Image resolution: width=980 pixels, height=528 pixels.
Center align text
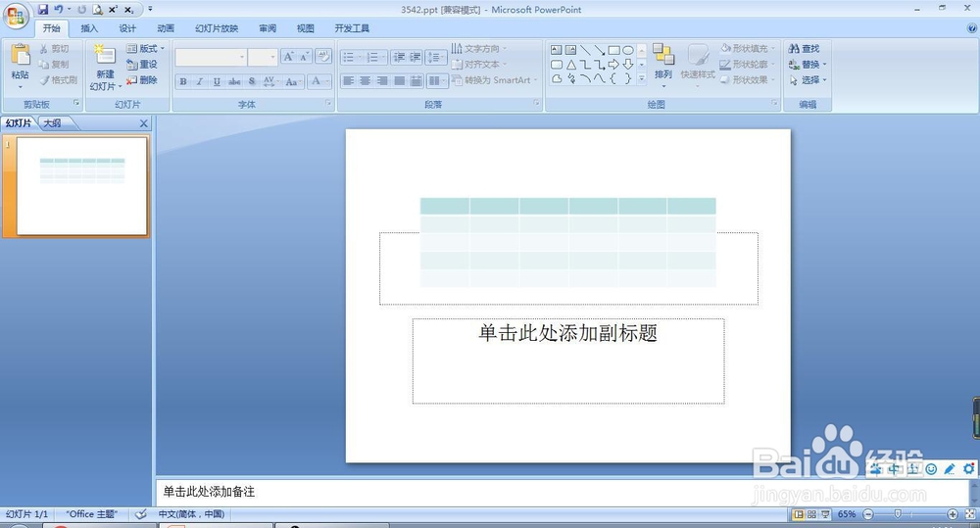pos(365,80)
